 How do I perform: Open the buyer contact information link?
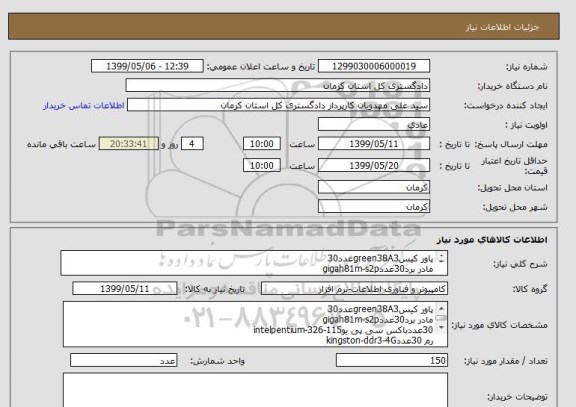point(84,106)
